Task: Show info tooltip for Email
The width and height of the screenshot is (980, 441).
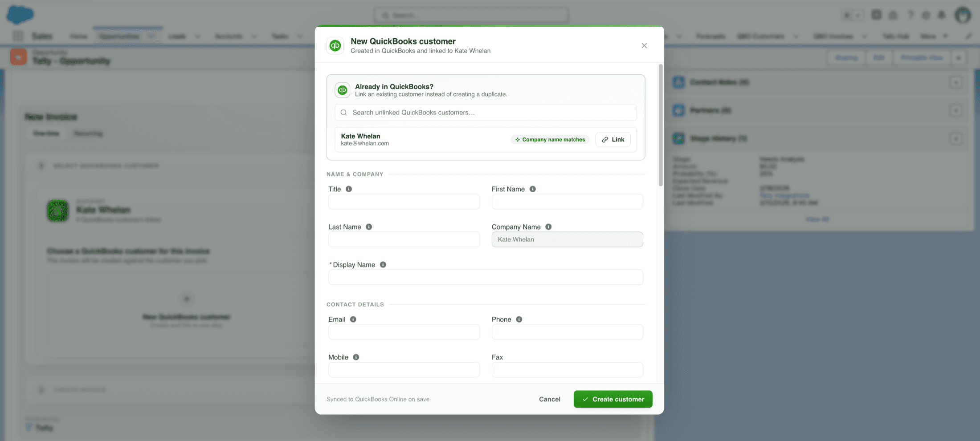Action: tap(353, 320)
